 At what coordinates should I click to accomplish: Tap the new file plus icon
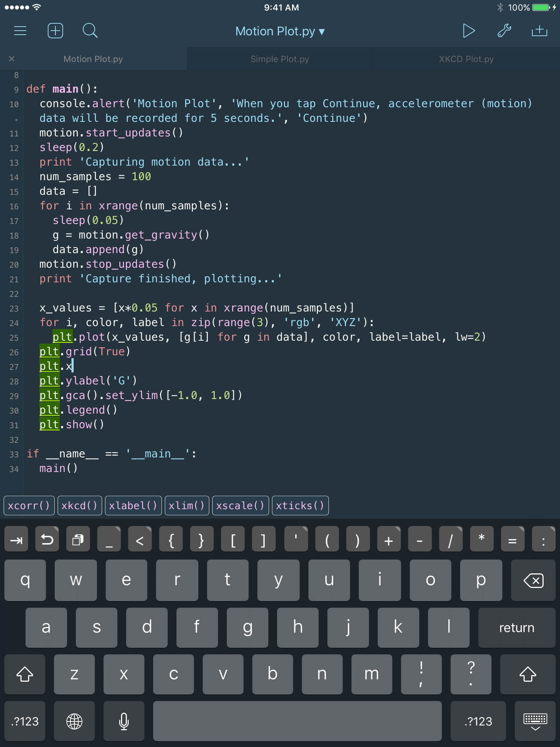pos(55,31)
